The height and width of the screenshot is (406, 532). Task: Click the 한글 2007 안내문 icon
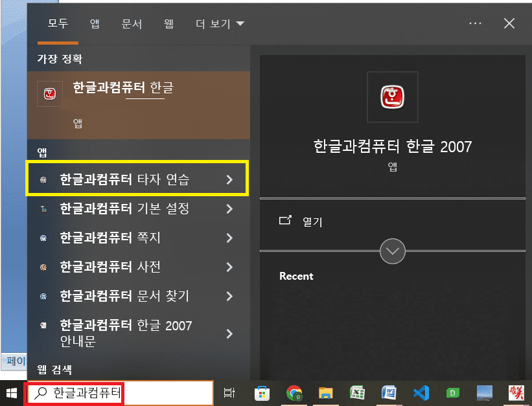(43, 326)
